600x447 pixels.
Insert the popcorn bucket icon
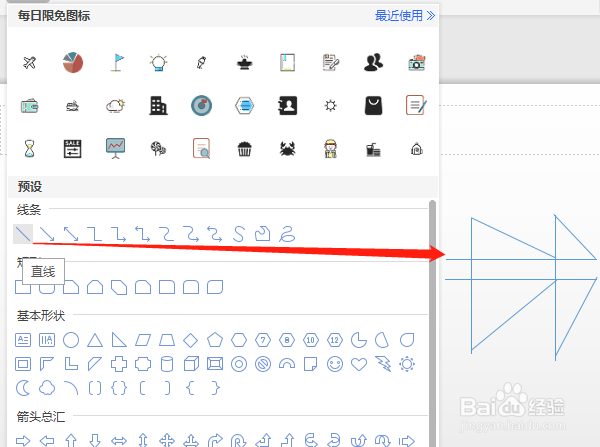point(244,149)
